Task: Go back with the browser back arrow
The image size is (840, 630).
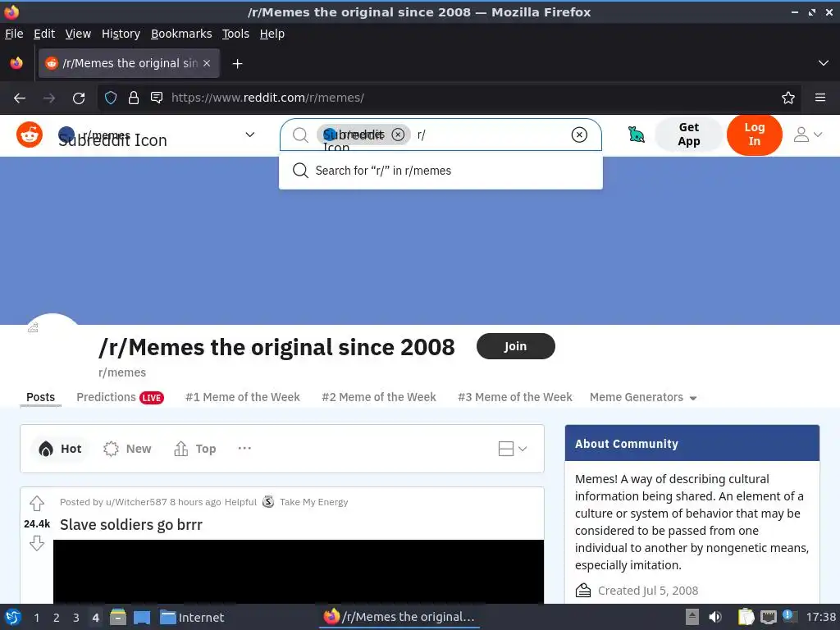Action: 20,98
